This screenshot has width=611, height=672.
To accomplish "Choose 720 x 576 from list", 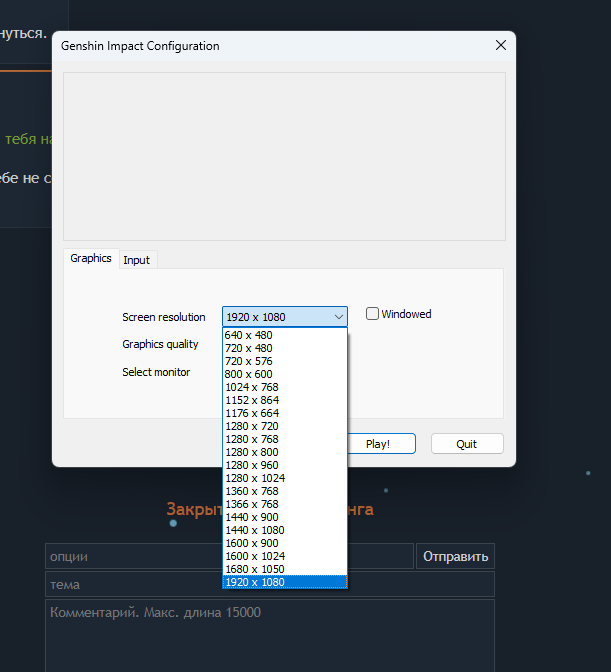I will (x=285, y=361).
